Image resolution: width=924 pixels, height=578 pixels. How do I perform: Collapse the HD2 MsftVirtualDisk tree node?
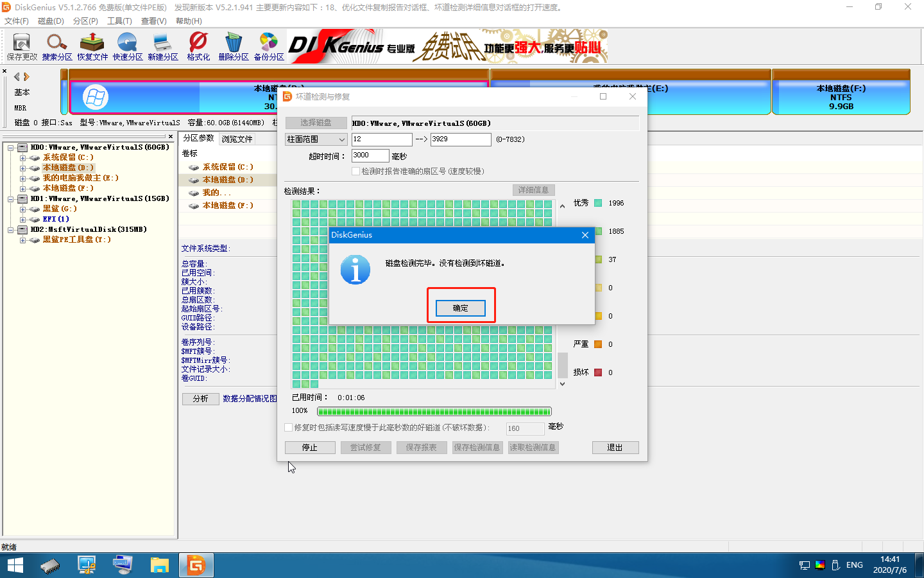click(11, 230)
